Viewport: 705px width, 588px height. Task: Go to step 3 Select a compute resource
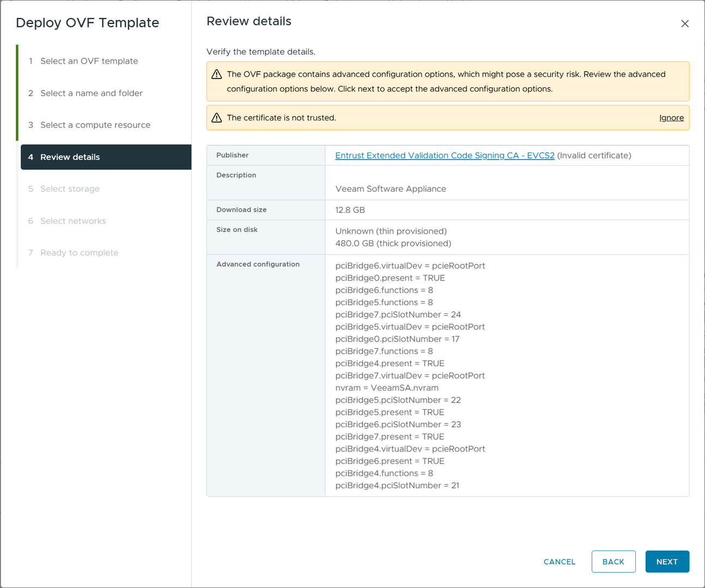point(95,125)
